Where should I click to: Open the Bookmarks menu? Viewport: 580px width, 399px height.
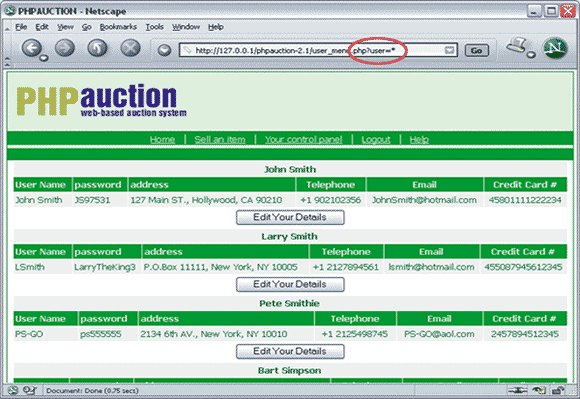[118, 27]
